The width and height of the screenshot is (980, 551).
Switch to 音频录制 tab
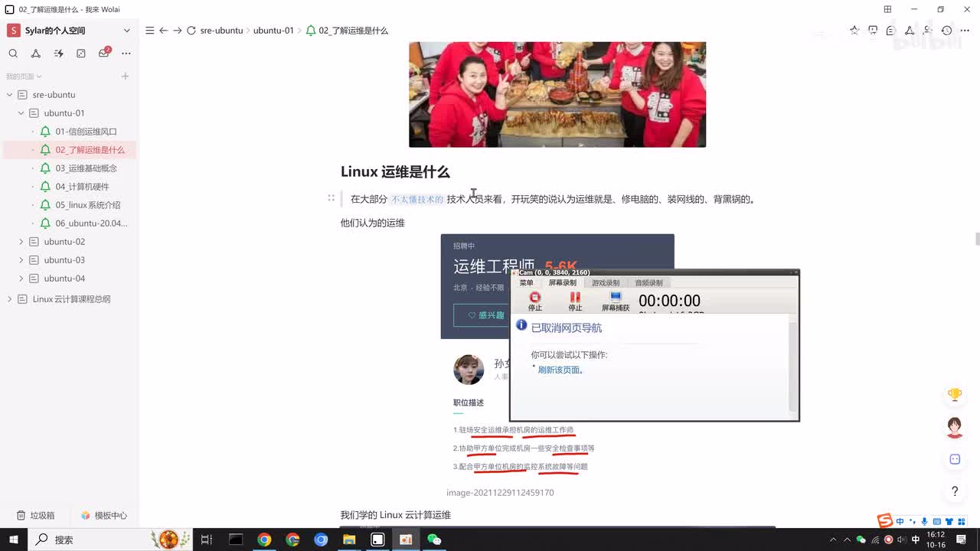pos(648,283)
